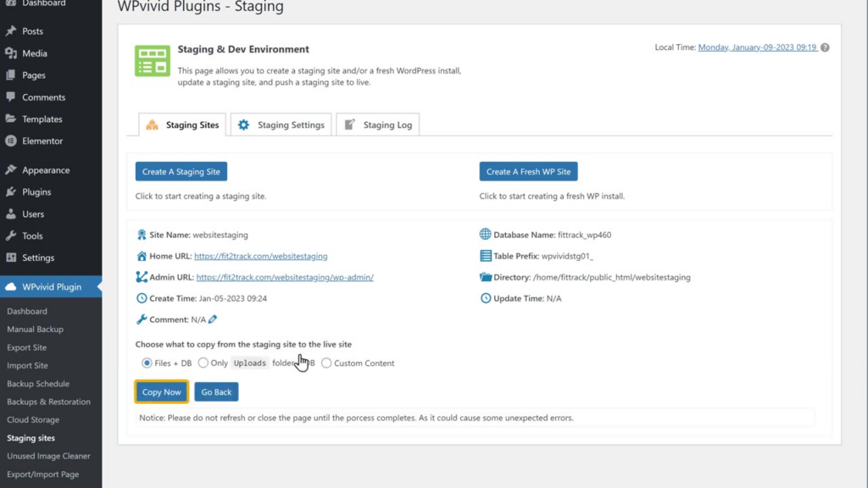The width and height of the screenshot is (868, 488).
Task: Select the Only Uploads folder radio option
Action: pos(203,363)
